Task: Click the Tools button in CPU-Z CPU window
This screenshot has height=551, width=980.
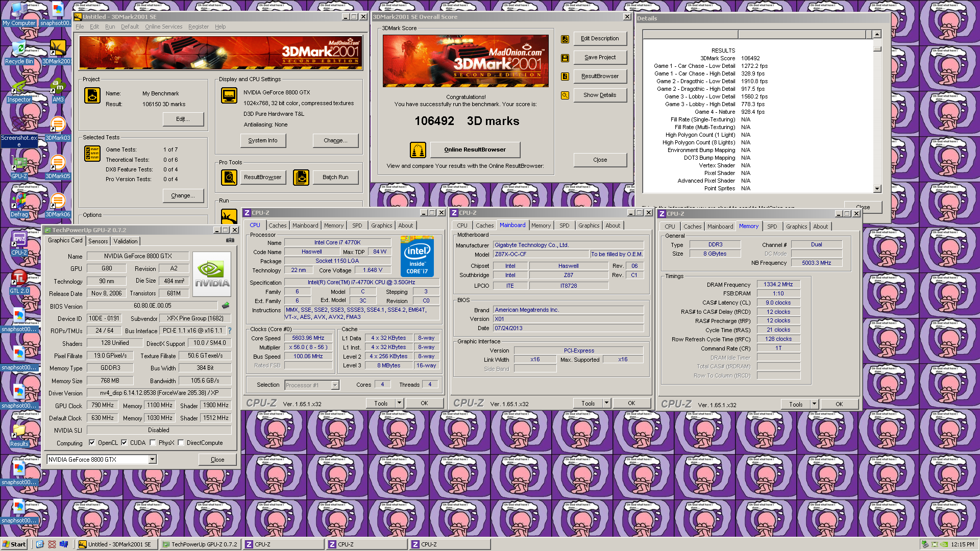Action: (x=381, y=403)
